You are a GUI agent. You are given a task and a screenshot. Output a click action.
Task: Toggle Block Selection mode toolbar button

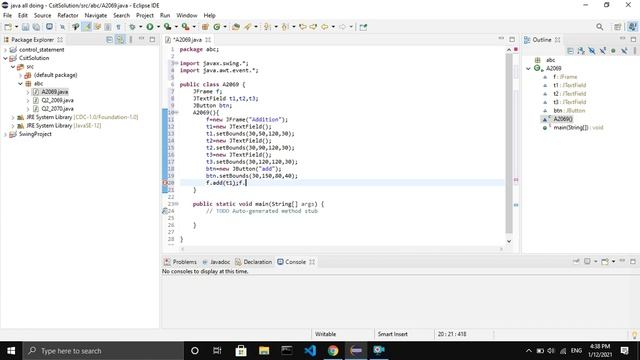[x=108, y=27]
